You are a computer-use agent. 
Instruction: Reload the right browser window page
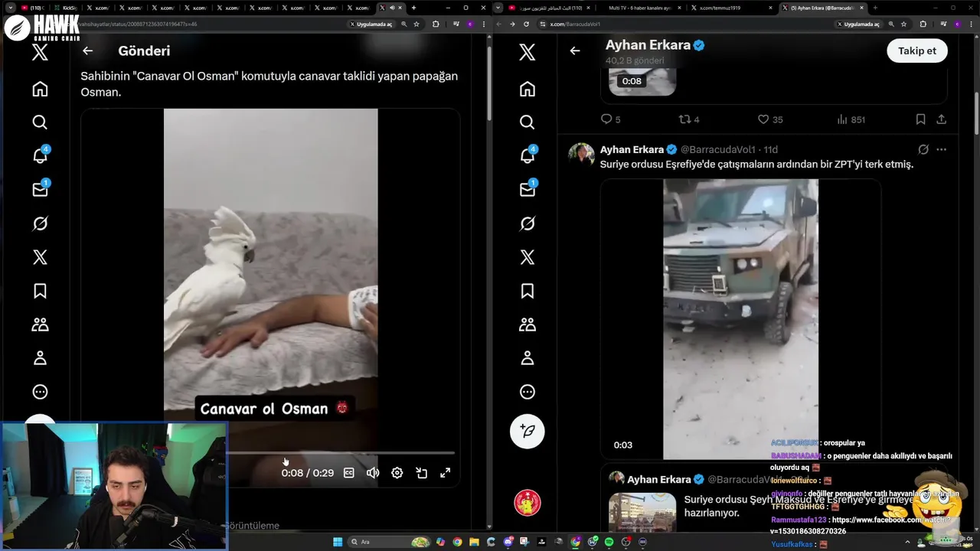(526, 24)
